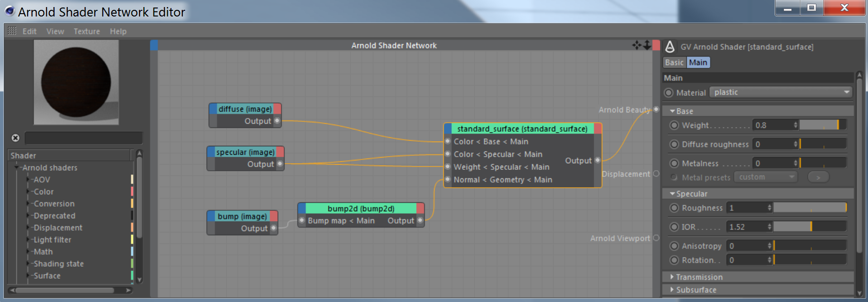
Task: Open the bump image node's red output square
Action: (x=273, y=216)
